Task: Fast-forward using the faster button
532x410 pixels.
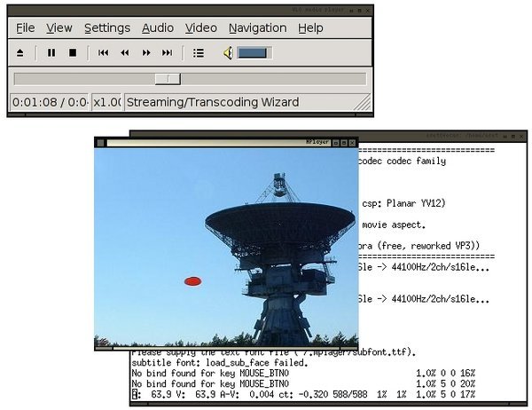Action: click(146, 53)
